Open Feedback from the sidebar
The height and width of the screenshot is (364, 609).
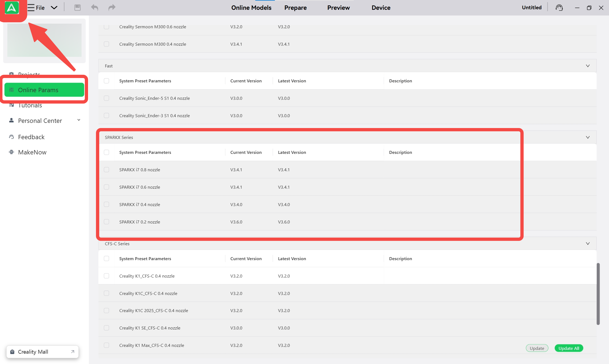pyautogui.click(x=31, y=137)
